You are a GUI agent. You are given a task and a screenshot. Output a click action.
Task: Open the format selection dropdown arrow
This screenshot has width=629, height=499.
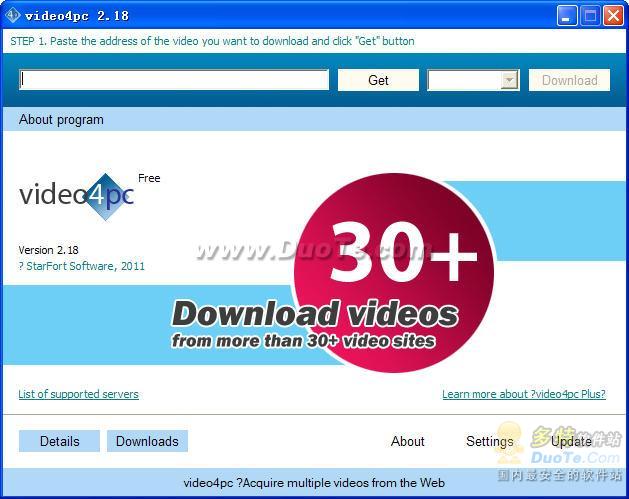click(x=509, y=80)
